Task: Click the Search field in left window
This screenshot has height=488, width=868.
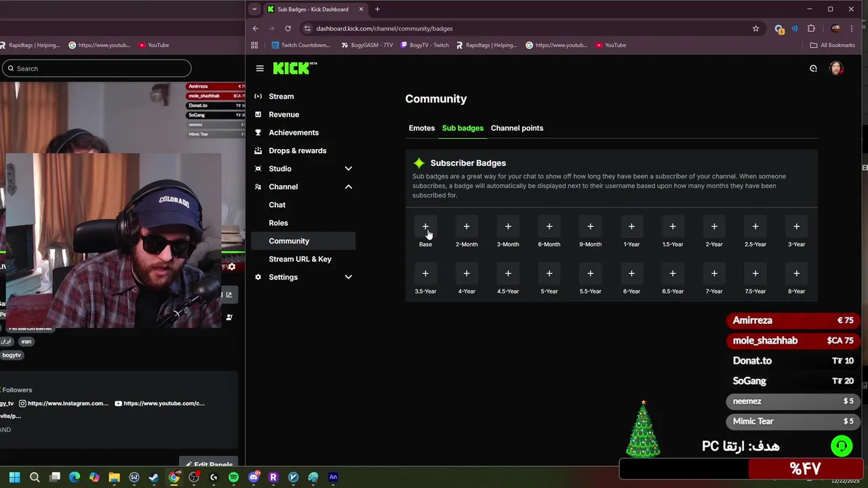Action: click(x=96, y=68)
